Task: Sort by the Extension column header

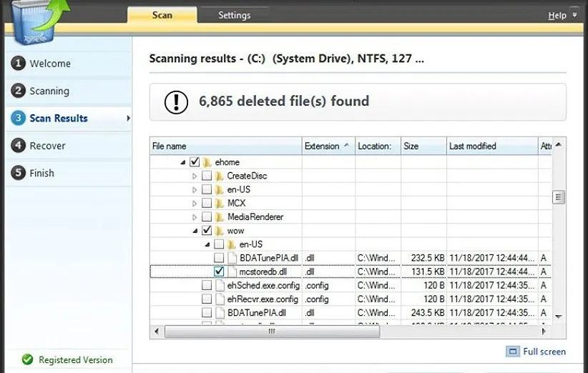Action: (322, 146)
